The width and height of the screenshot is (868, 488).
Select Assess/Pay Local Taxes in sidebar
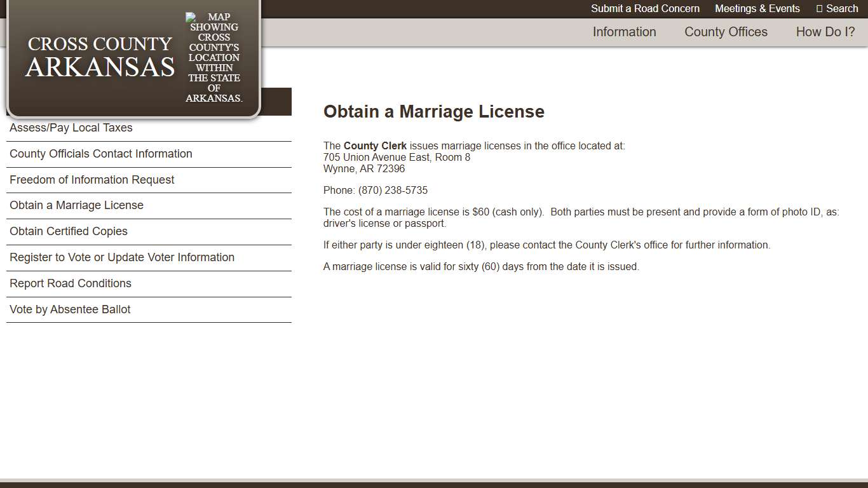(x=71, y=128)
